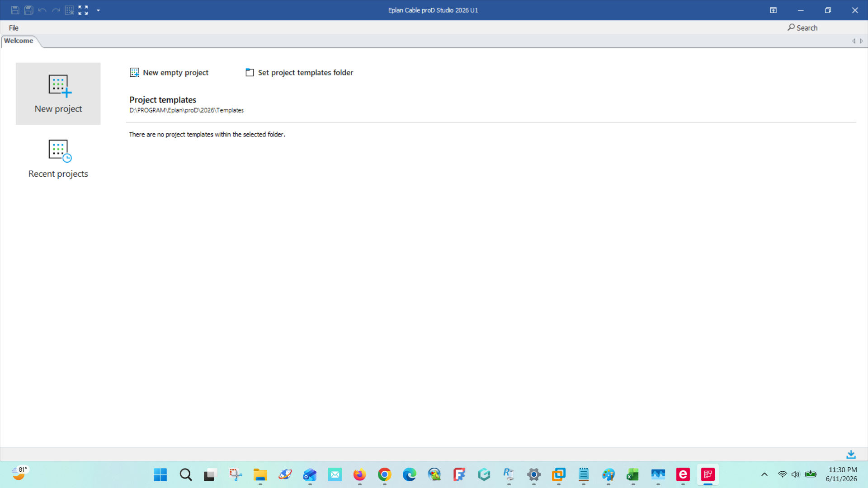868x488 pixels.
Task: Click the New empty project grid icon
Action: coord(134,72)
